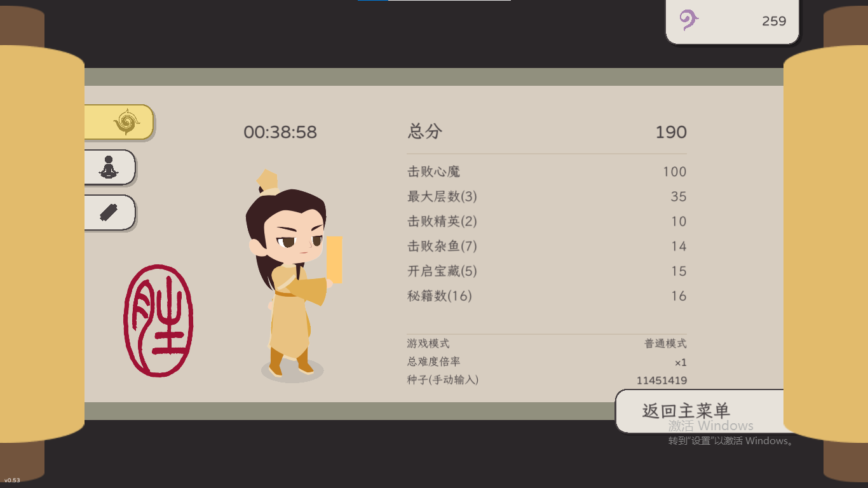The image size is (868, 488).
Task: Select the 秘籍数(16) score row
Action: click(x=547, y=295)
